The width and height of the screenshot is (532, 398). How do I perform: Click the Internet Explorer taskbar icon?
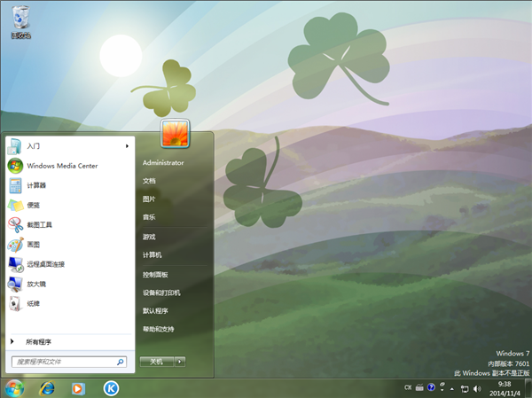pos(46,387)
